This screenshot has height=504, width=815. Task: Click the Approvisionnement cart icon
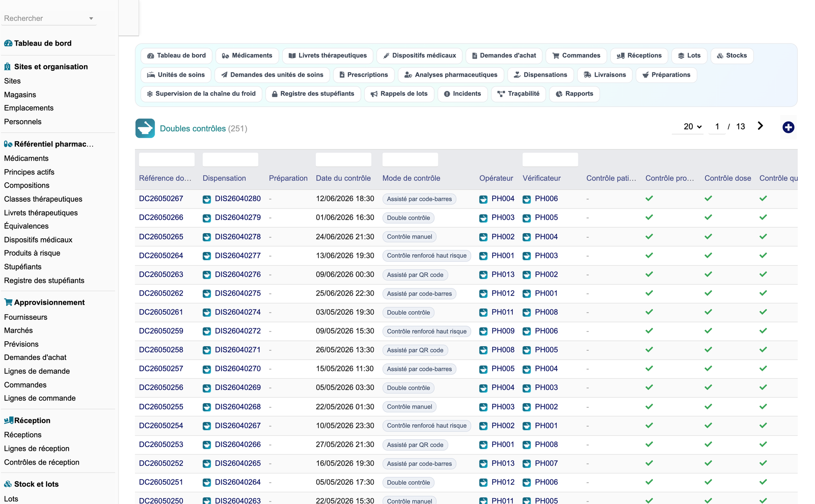pyautogui.click(x=8, y=302)
